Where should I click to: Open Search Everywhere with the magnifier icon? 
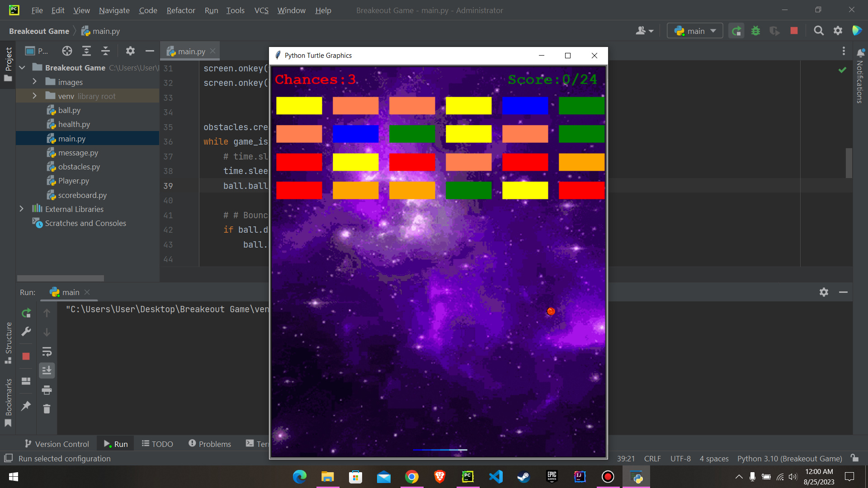click(819, 31)
